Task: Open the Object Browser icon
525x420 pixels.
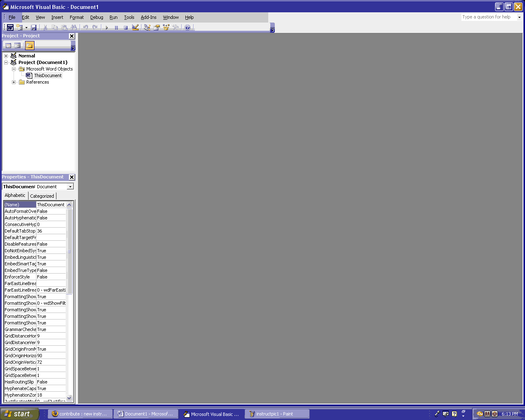Action: (x=166, y=27)
